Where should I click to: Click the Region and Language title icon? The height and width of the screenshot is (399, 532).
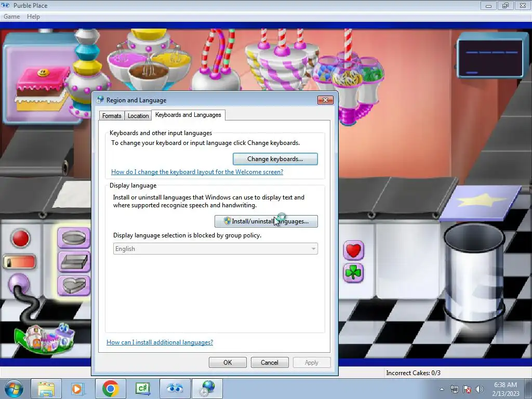(x=100, y=100)
